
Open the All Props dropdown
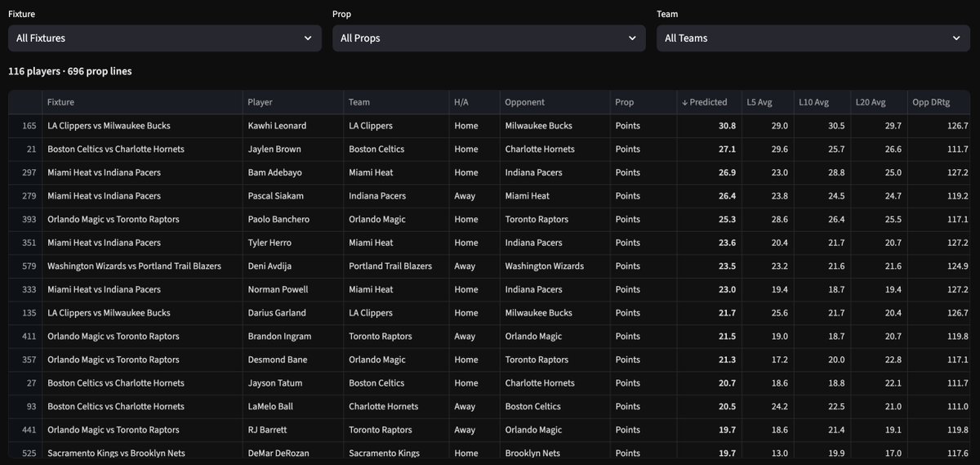click(488, 38)
